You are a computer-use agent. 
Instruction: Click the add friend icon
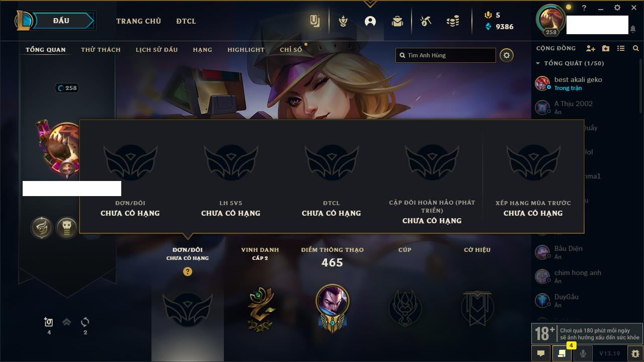click(x=591, y=48)
